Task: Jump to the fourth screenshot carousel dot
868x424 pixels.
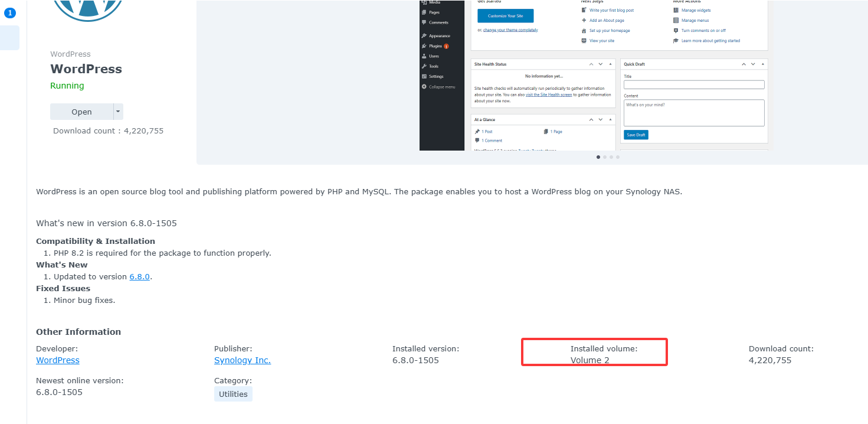Action: (618, 157)
